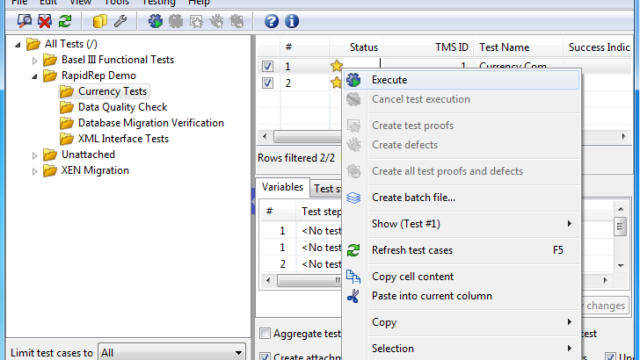Collapse the All Tests root node

point(18,44)
